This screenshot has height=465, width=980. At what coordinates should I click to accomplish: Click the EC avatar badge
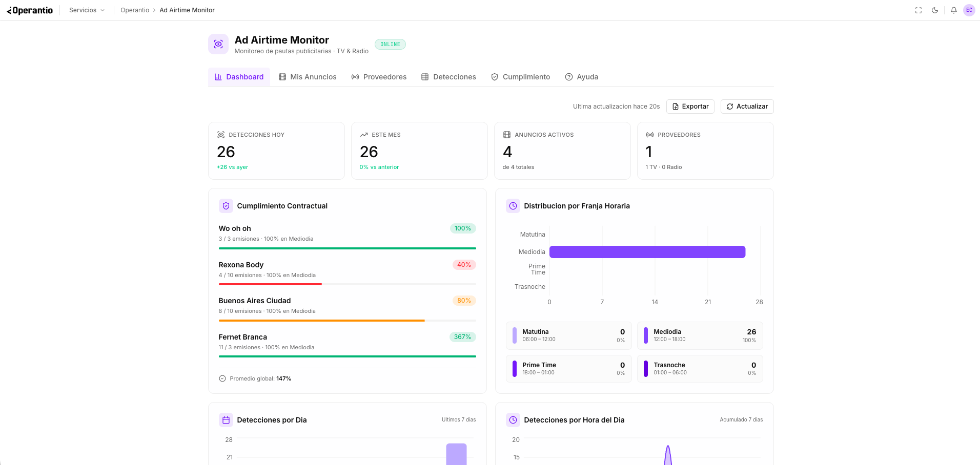(969, 10)
